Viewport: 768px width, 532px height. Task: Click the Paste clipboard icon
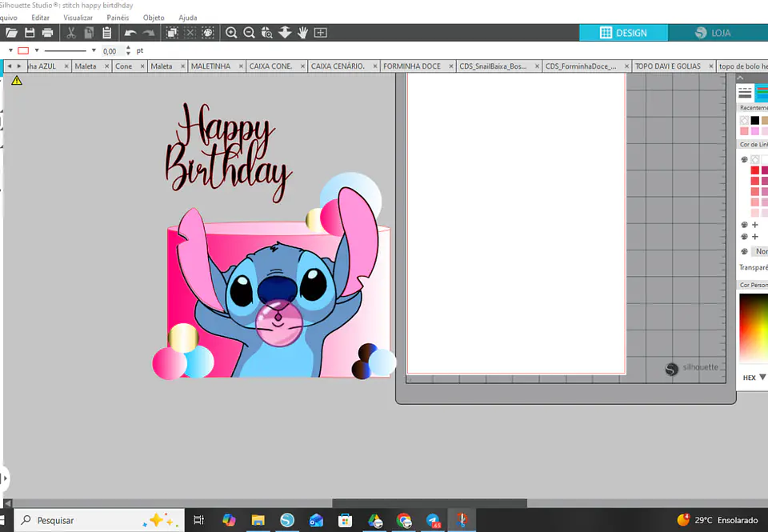106,33
